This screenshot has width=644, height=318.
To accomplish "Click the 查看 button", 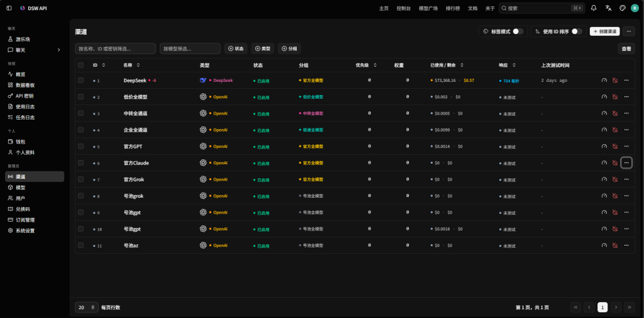I will pos(626,48).
